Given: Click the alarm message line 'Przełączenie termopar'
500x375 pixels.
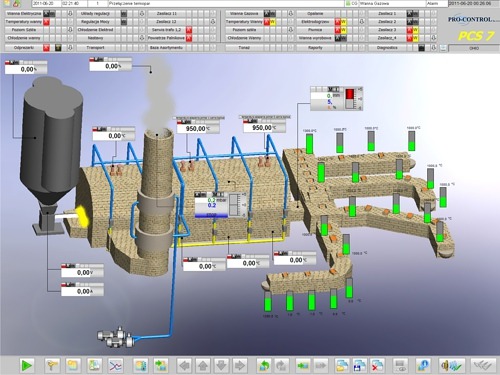Looking at the screenshot, I should 226,3.
